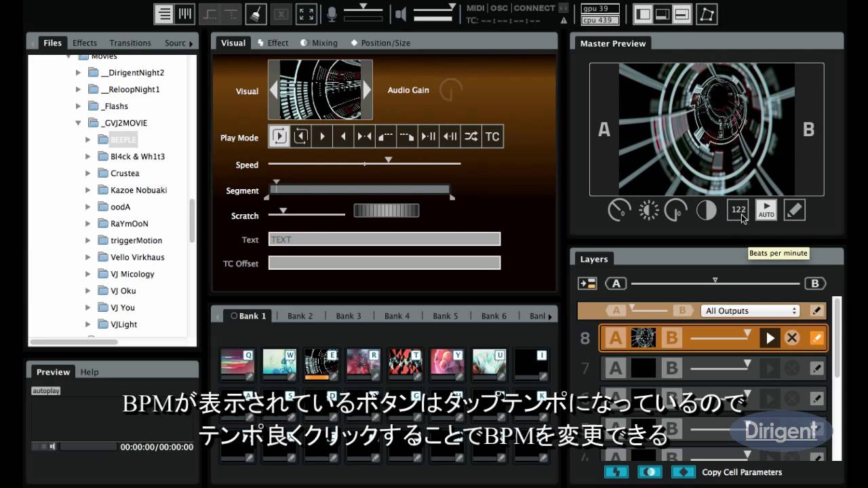Click the next visual arrow beside the thumbnail
Image resolution: width=868 pixels, height=488 pixels.
[x=367, y=90]
